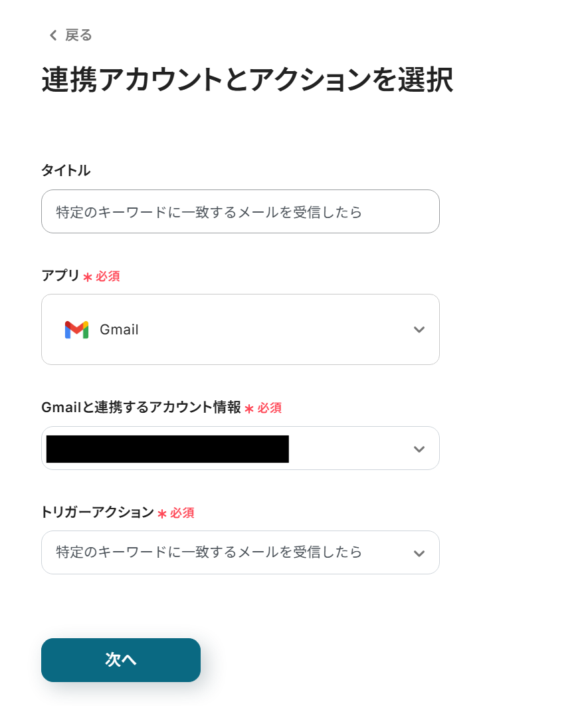Open the Gmail account dropdown chevron

[x=419, y=449]
